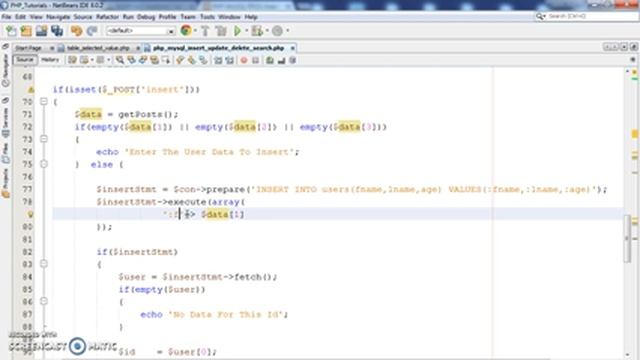Open the Navigate menu
This screenshot has width=640, height=360.
click(x=58, y=17)
